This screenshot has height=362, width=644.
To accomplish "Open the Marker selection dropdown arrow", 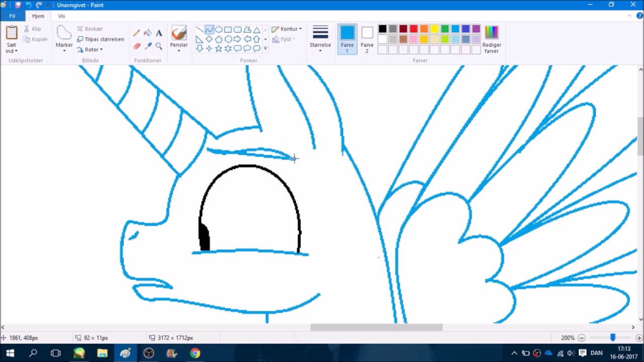I will (x=64, y=51).
